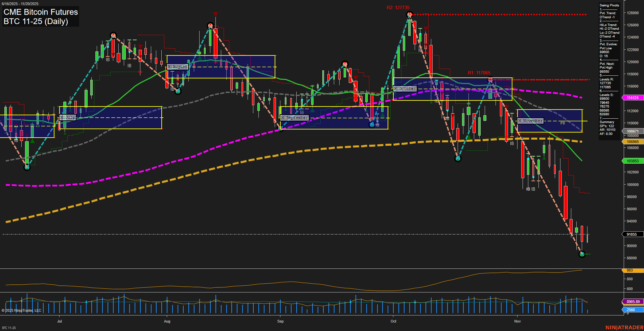The height and width of the screenshot is (331, 644).
Task: Click the magenta 114124 price marker
Action: [632, 98]
